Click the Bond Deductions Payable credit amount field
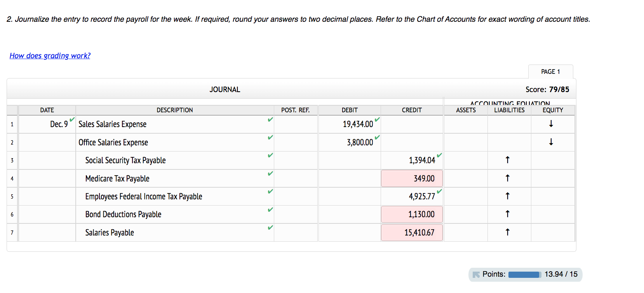The height and width of the screenshot is (293, 644). (412, 214)
